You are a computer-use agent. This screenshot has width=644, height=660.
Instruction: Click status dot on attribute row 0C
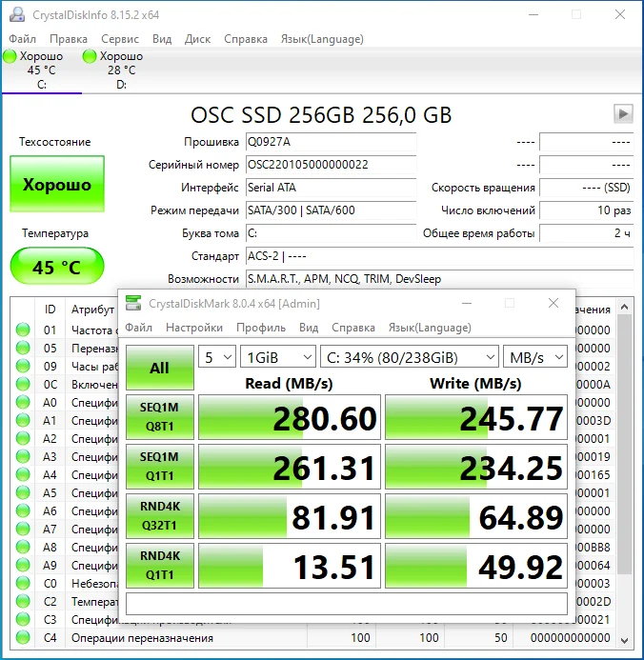point(23,384)
